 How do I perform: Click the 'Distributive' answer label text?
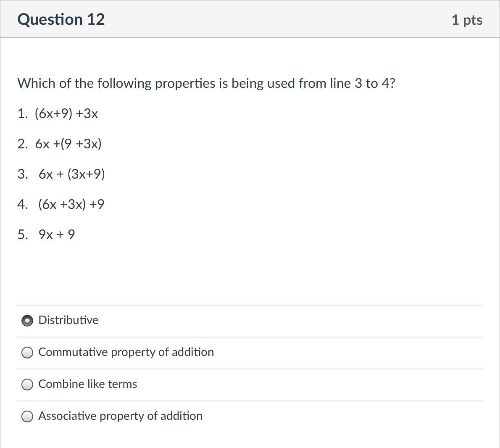coord(68,320)
